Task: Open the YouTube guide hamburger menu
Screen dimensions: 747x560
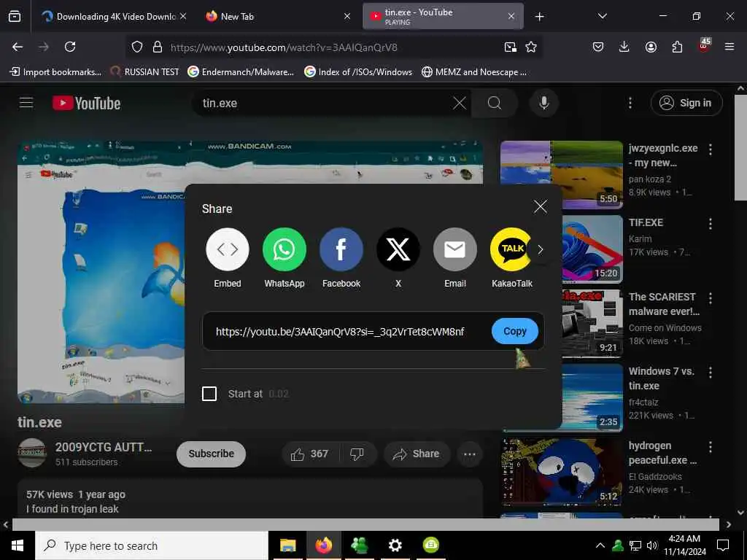Action: (x=26, y=103)
